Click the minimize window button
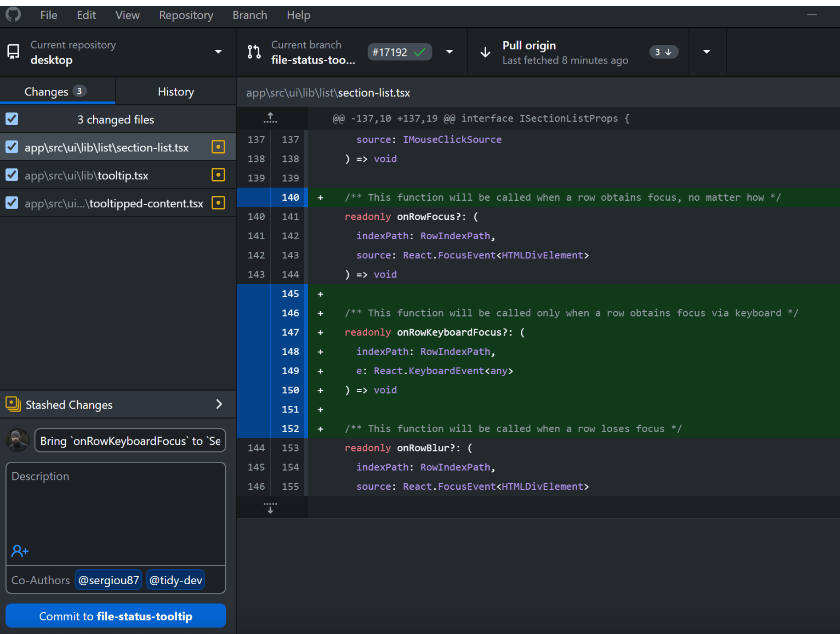The image size is (840, 634). tap(812, 15)
